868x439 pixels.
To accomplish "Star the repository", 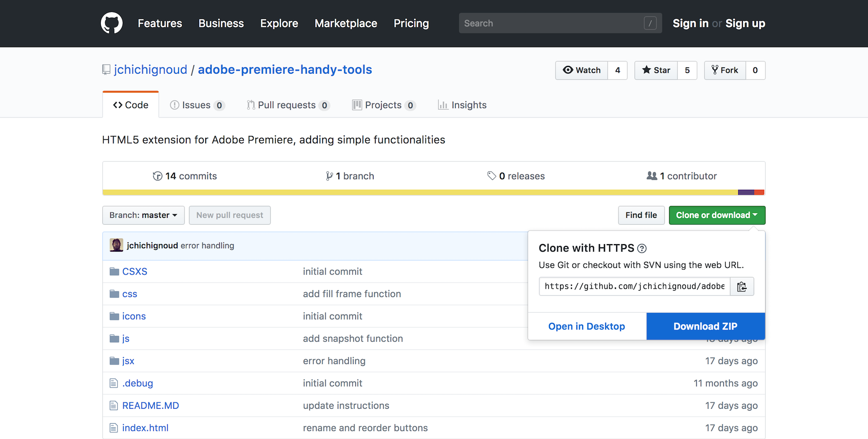I will (x=656, y=70).
